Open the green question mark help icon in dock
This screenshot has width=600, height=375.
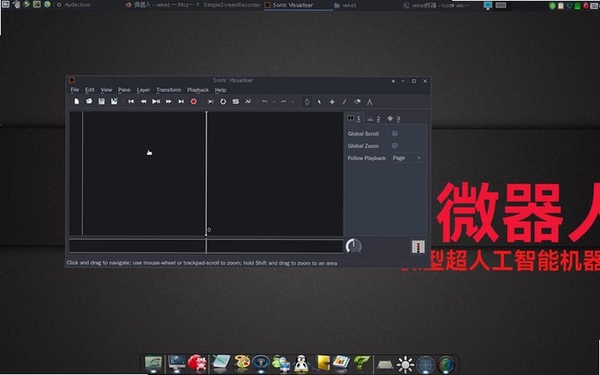(361, 363)
